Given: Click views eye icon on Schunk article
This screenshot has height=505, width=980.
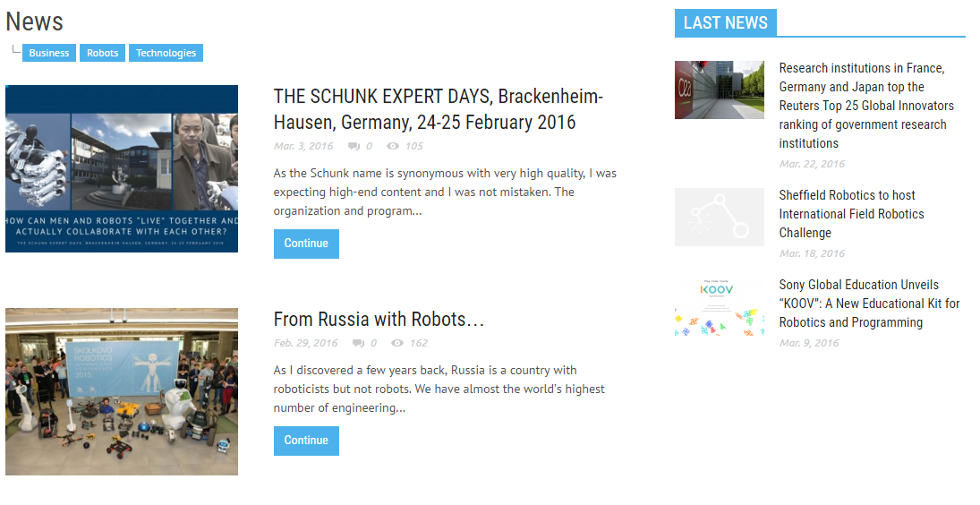Looking at the screenshot, I should (x=393, y=146).
